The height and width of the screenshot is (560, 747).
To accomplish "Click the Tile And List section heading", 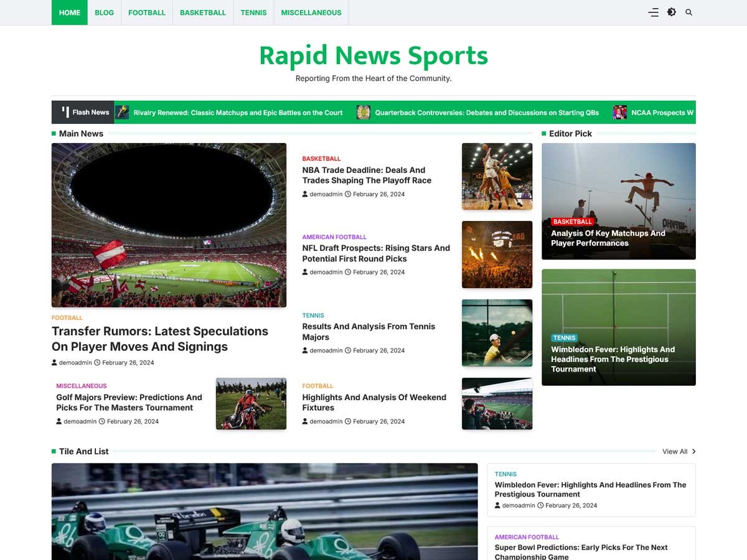I will tap(84, 452).
